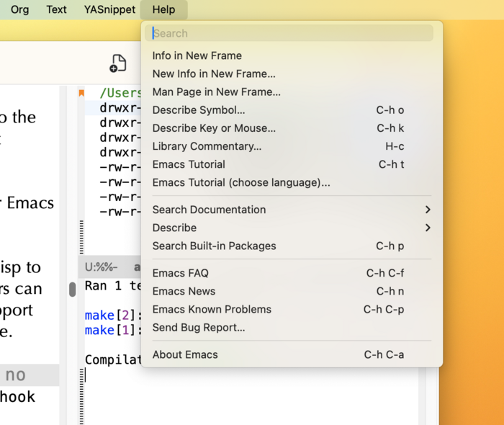Click the new file toolbar icon
This screenshot has height=425, width=504.
coord(118,63)
